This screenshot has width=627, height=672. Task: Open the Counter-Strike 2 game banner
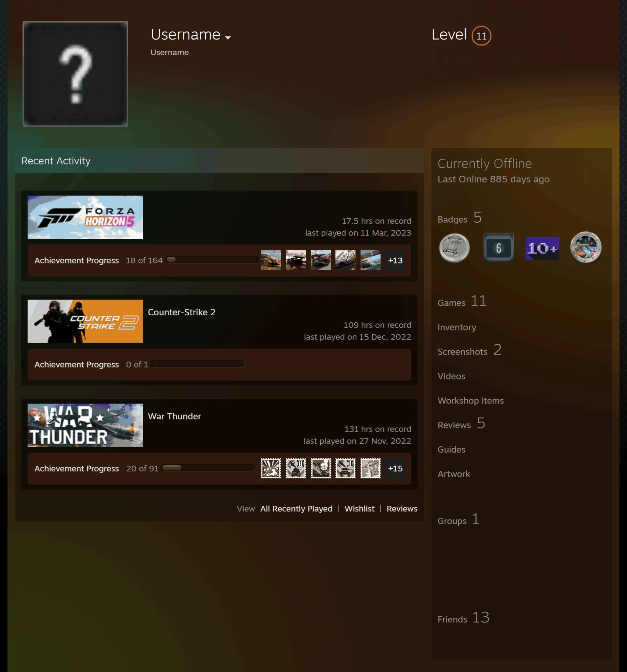tap(85, 321)
